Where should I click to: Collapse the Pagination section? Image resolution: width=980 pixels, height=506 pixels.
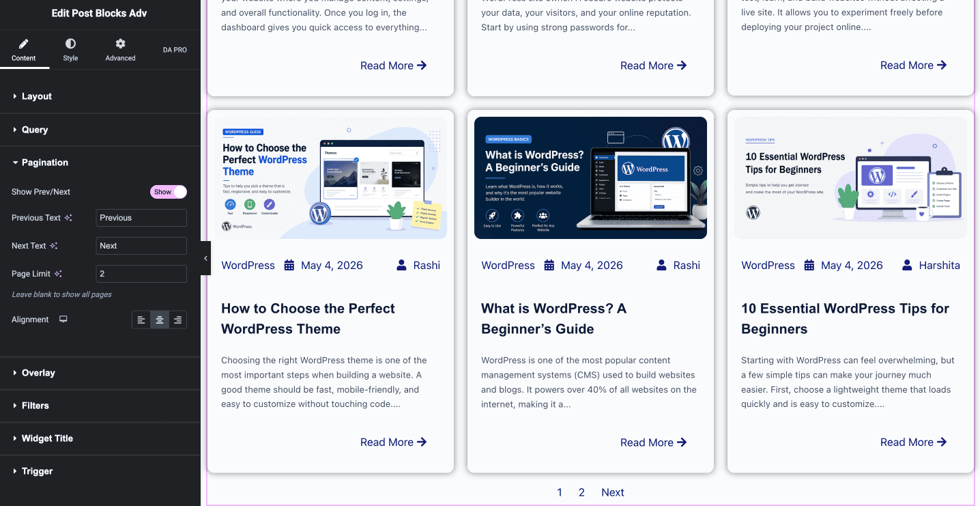100,163
